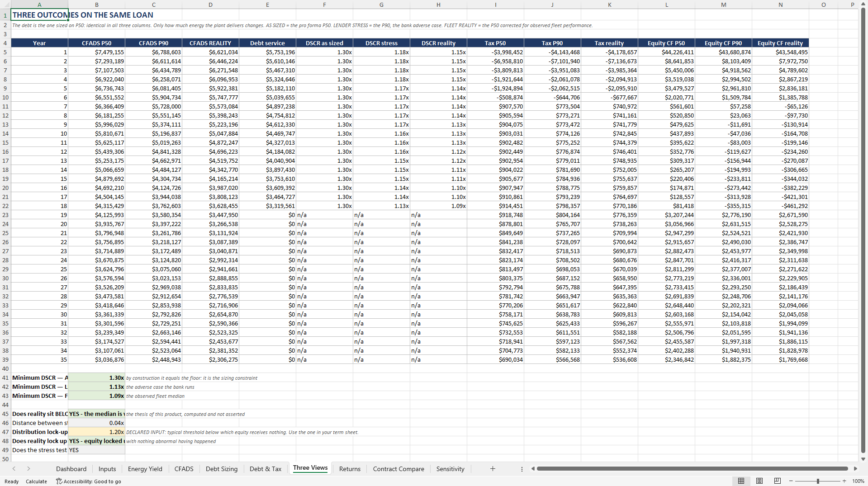Switch to Page Break Preview icon
Image resolution: width=868 pixels, height=486 pixels.
(x=778, y=481)
